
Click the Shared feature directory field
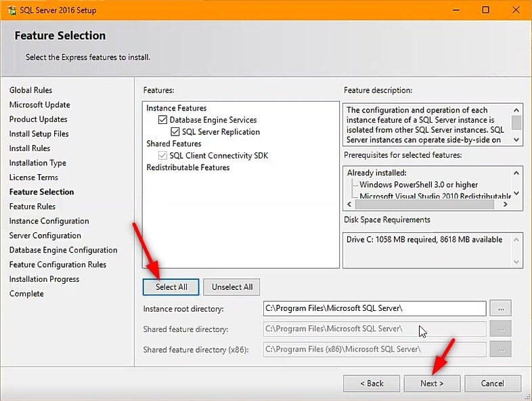point(374,329)
